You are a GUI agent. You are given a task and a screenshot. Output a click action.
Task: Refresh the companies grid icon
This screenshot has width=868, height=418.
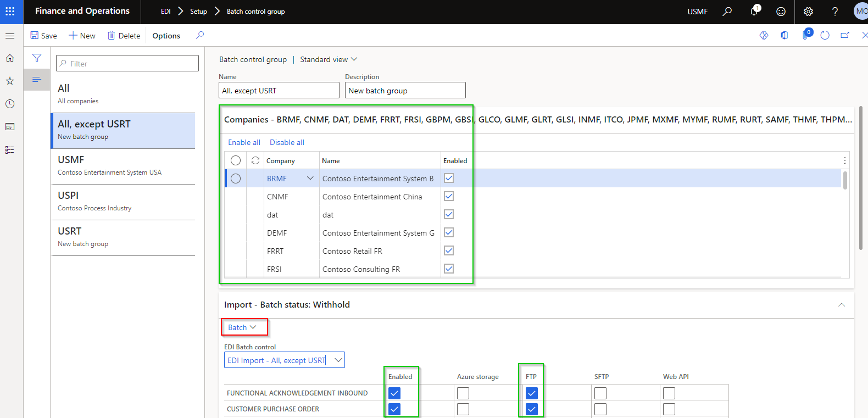tap(255, 160)
